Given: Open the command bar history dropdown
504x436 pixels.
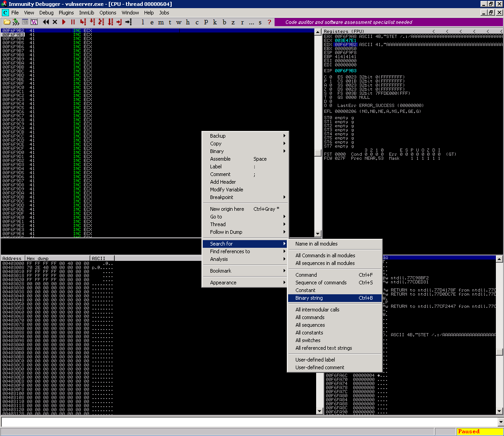Looking at the screenshot, I should click(501, 422).
